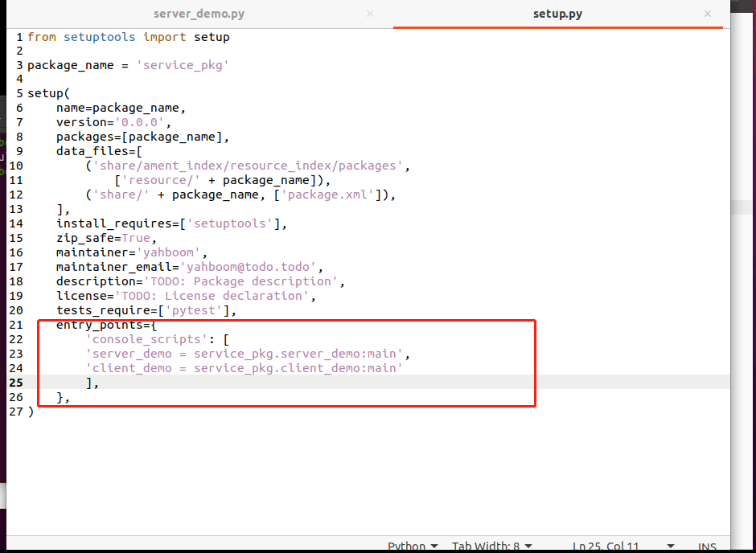
Task: Place cursor on the 'service_pkg' string
Action: pos(185,65)
